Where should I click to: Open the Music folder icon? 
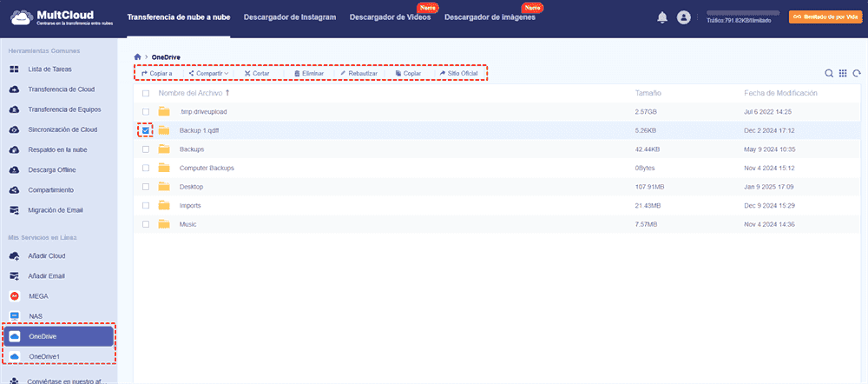pyautogui.click(x=164, y=224)
